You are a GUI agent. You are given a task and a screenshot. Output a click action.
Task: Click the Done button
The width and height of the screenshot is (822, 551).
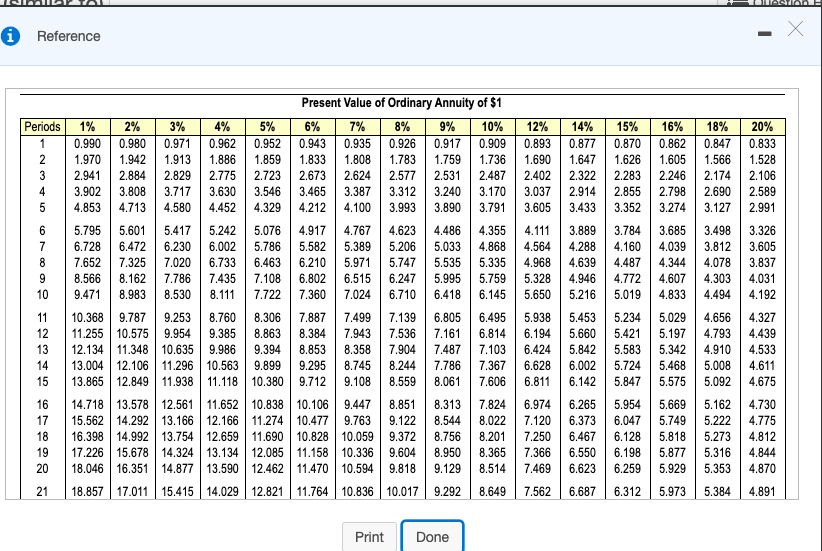point(432,537)
